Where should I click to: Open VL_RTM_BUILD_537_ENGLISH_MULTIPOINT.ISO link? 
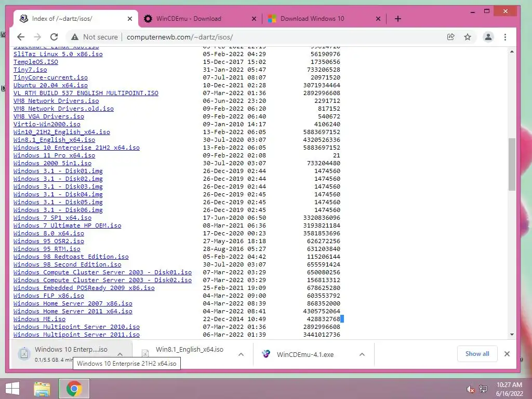coord(86,93)
